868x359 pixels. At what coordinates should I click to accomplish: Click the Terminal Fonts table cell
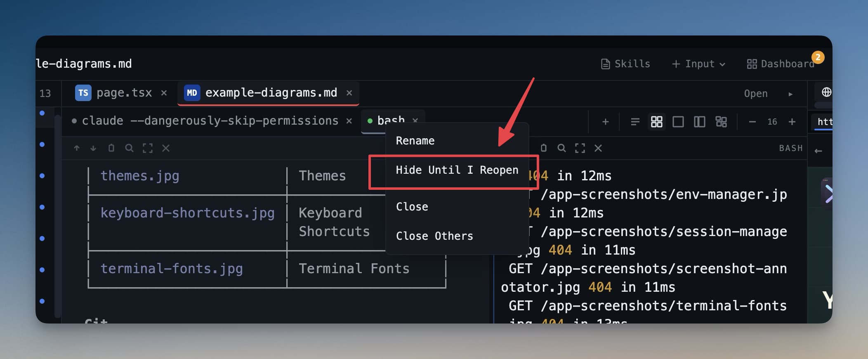(354, 269)
